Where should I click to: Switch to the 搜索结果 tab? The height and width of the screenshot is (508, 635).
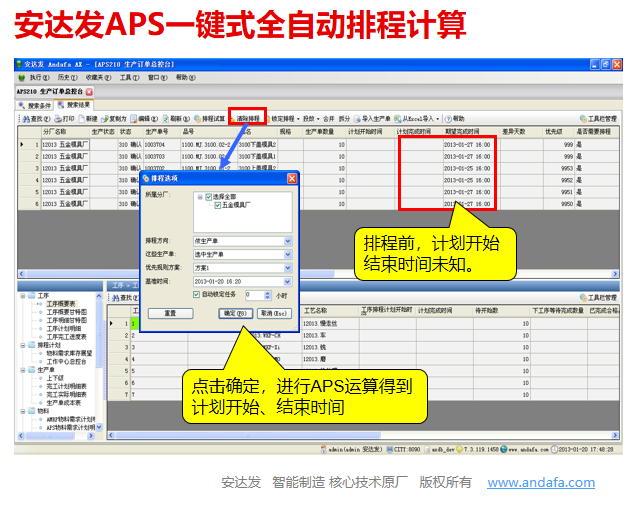[x=75, y=105]
